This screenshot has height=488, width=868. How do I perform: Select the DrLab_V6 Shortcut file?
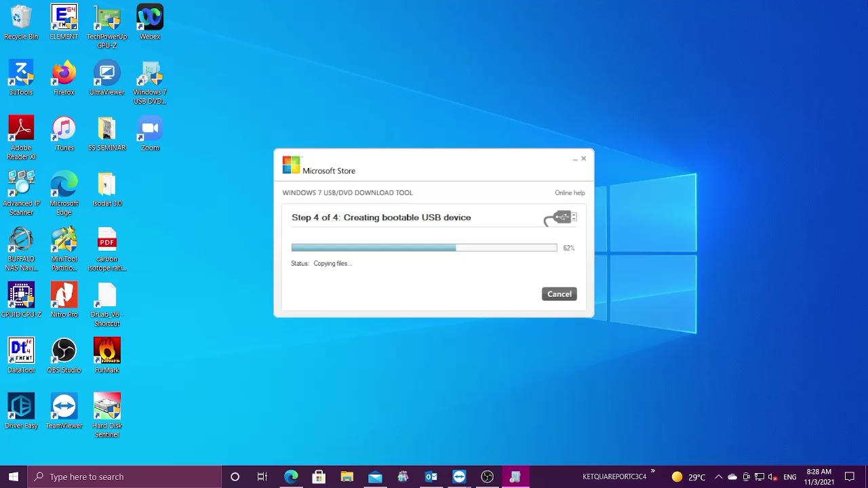107,305
